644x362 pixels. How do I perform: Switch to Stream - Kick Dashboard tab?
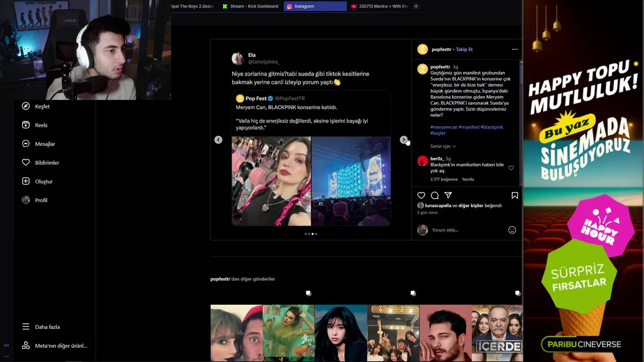(251, 6)
